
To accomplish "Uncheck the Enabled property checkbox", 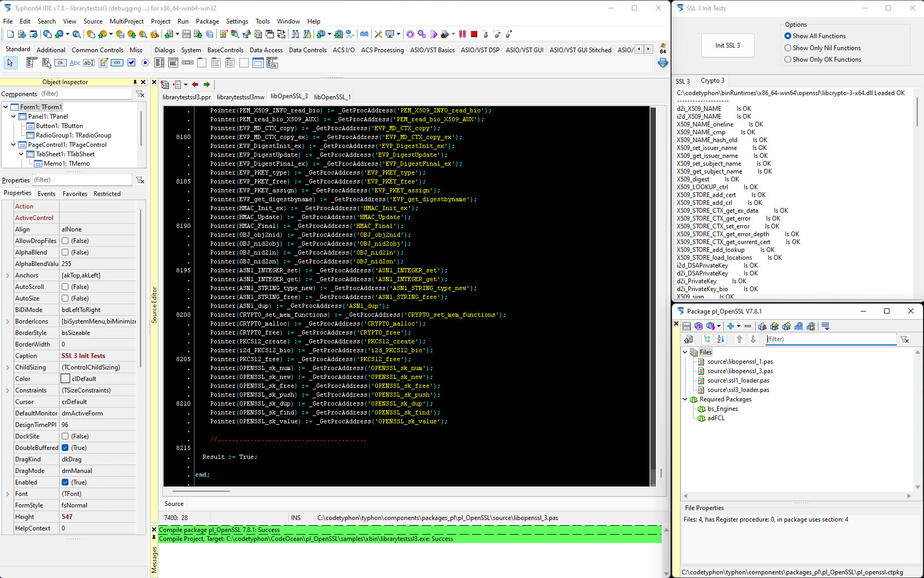I will tap(65, 482).
